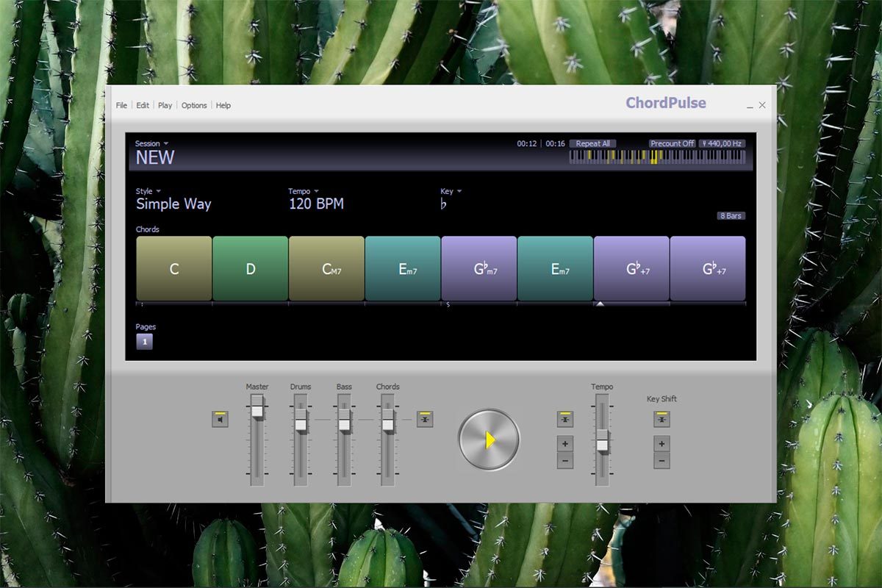Click the reset icon beside Chords slider
Viewport: 882px width, 588px height.
(x=425, y=419)
